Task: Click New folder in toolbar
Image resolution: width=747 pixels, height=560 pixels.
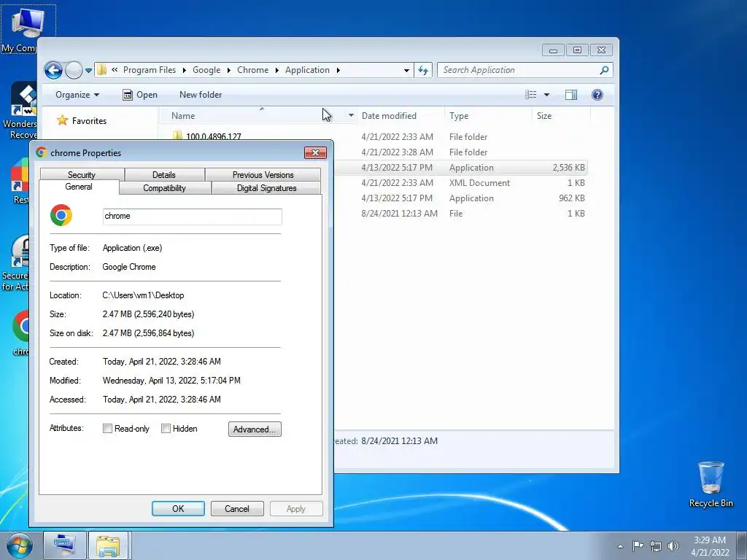Action: (201, 95)
